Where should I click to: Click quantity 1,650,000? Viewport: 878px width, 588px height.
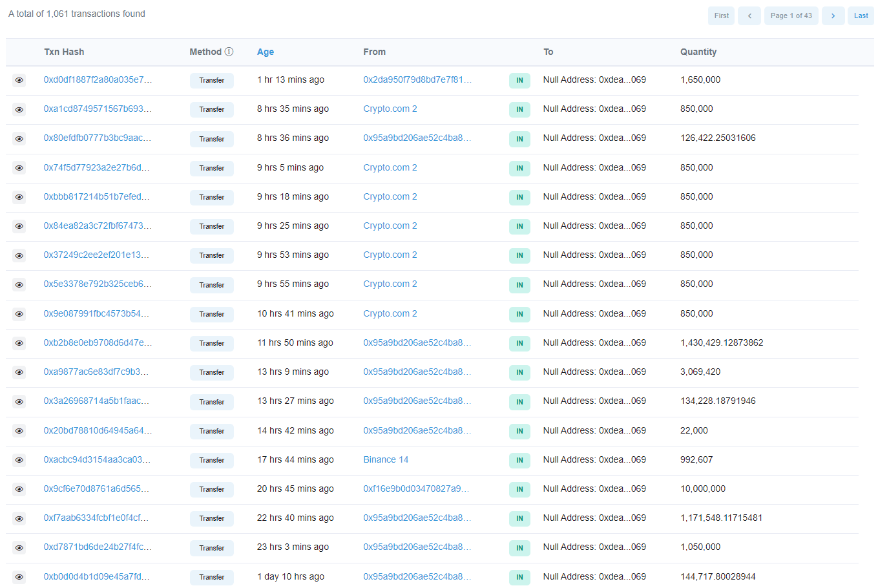(x=700, y=79)
